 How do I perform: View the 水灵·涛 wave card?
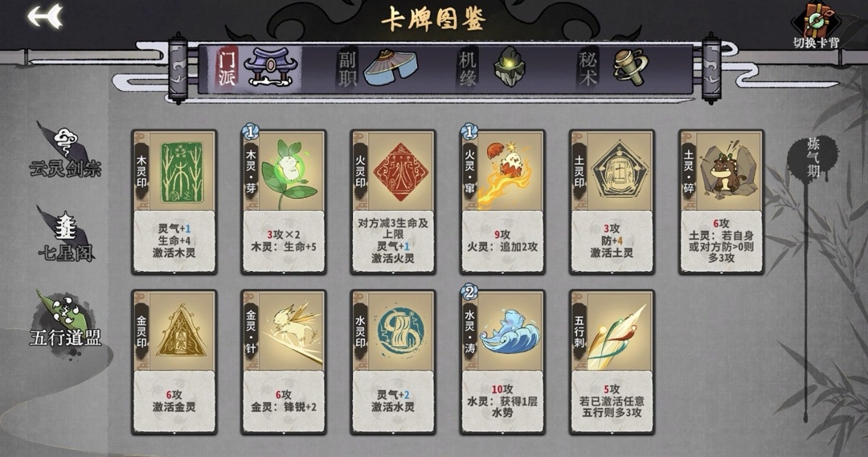pos(502,362)
